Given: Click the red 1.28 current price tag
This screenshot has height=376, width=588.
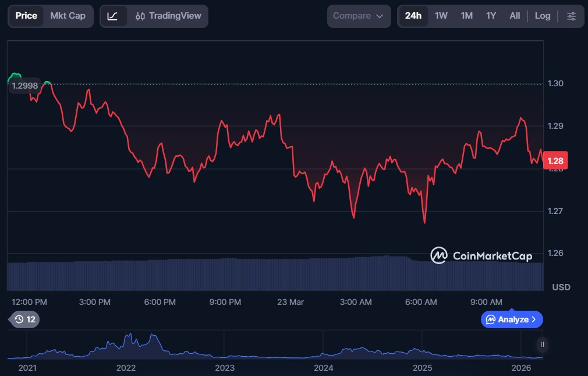Looking at the screenshot, I should [x=555, y=161].
